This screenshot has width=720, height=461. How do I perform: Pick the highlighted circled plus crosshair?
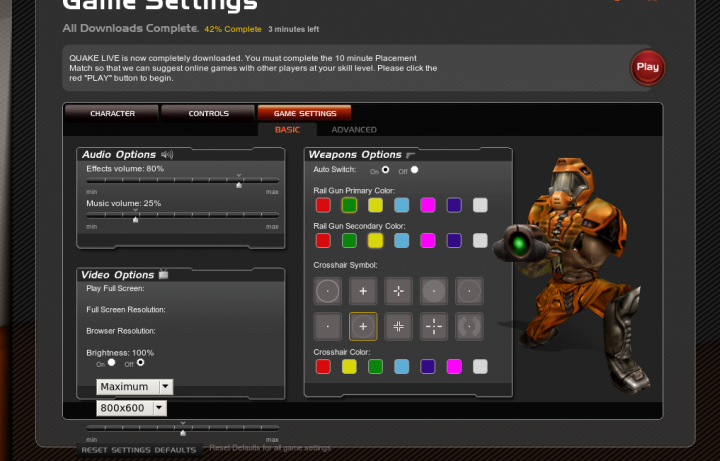pyautogui.click(x=363, y=326)
